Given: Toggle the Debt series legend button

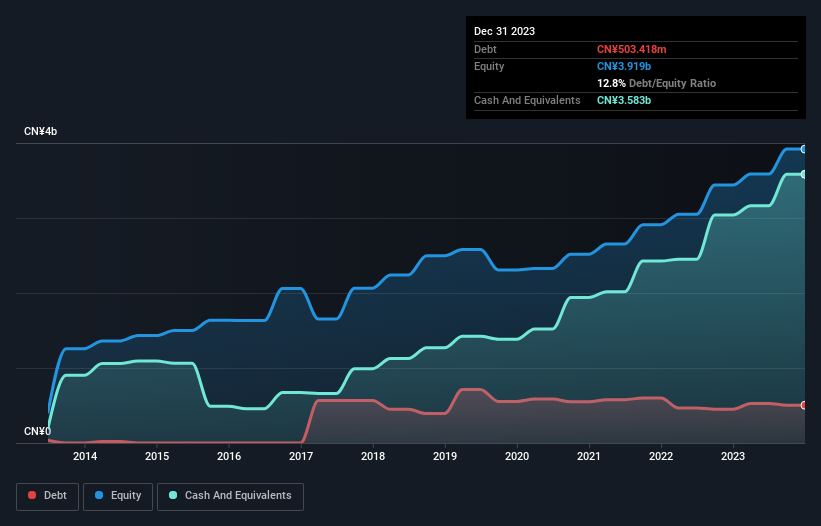Looking at the screenshot, I should pos(48,496).
